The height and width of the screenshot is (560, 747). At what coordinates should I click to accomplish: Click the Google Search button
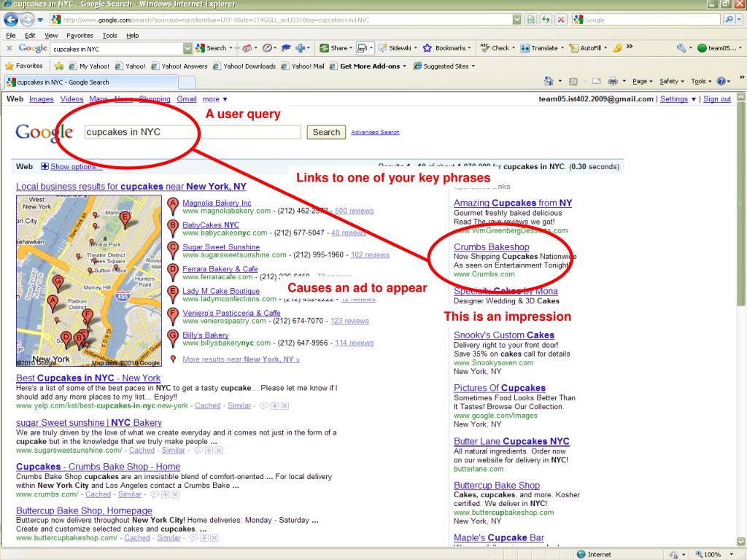(326, 132)
